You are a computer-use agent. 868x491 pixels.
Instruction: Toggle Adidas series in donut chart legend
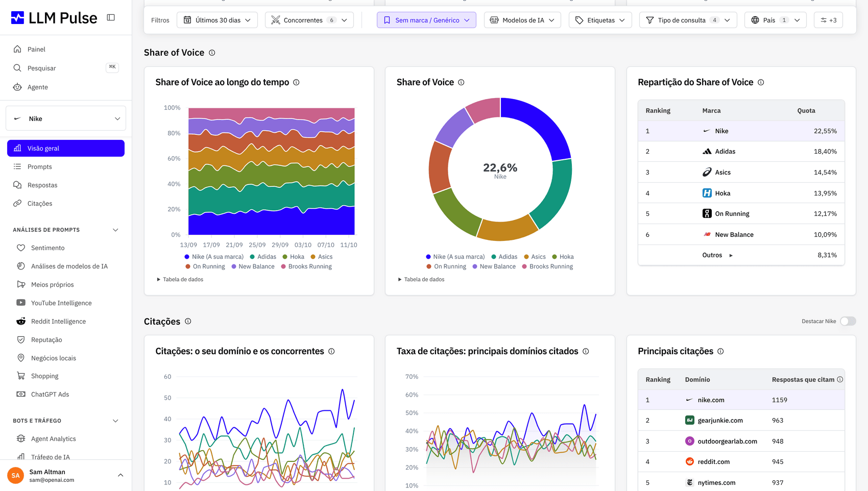(504, 257)
